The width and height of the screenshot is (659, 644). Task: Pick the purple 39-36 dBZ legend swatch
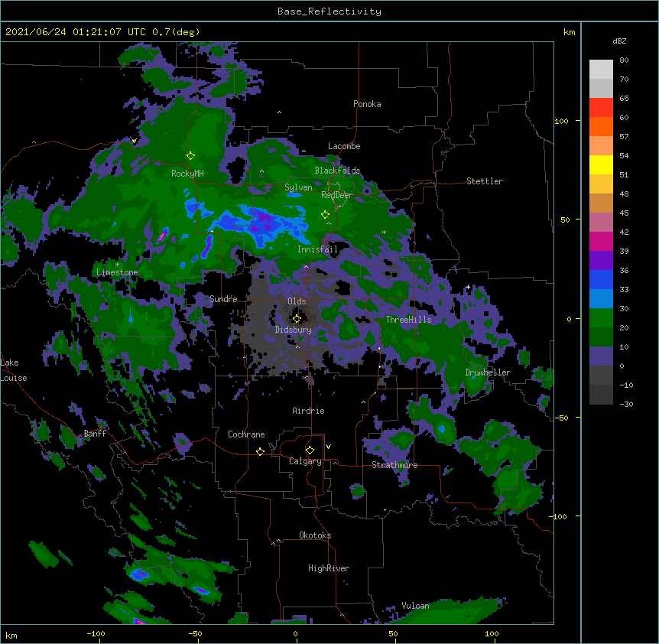pyautogui.click(x=601, y=260)
